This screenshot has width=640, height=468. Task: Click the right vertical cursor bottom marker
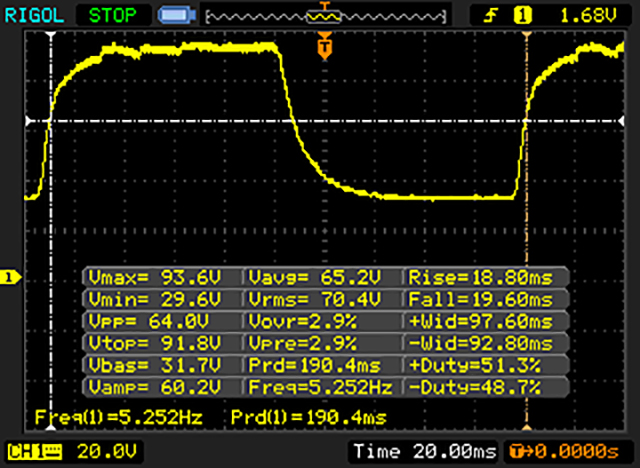point(527,427)
